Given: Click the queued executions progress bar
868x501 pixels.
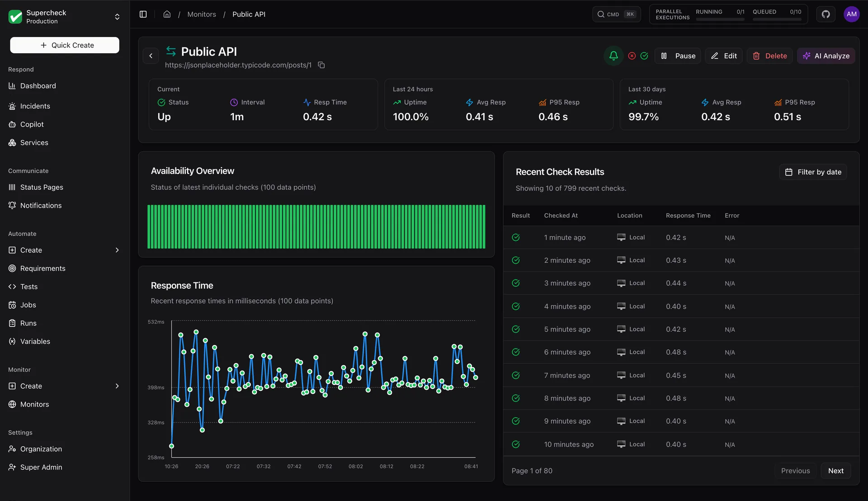Looking at the screenshot, I should (x=777, y=19).
